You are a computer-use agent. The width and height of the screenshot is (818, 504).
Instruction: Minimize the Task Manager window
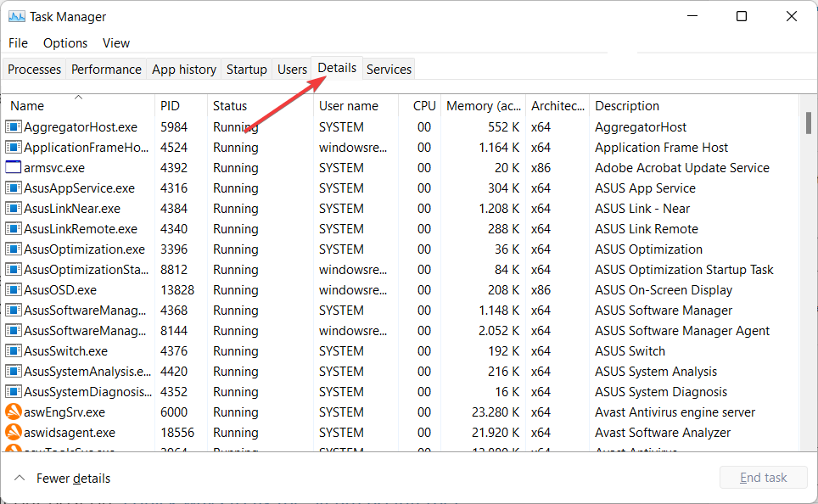(x=692, y=16)
